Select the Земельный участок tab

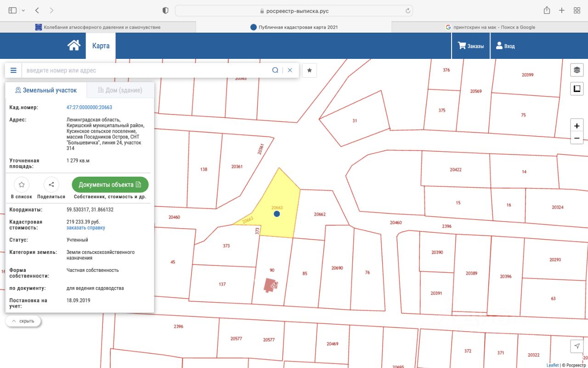point(46,90)
